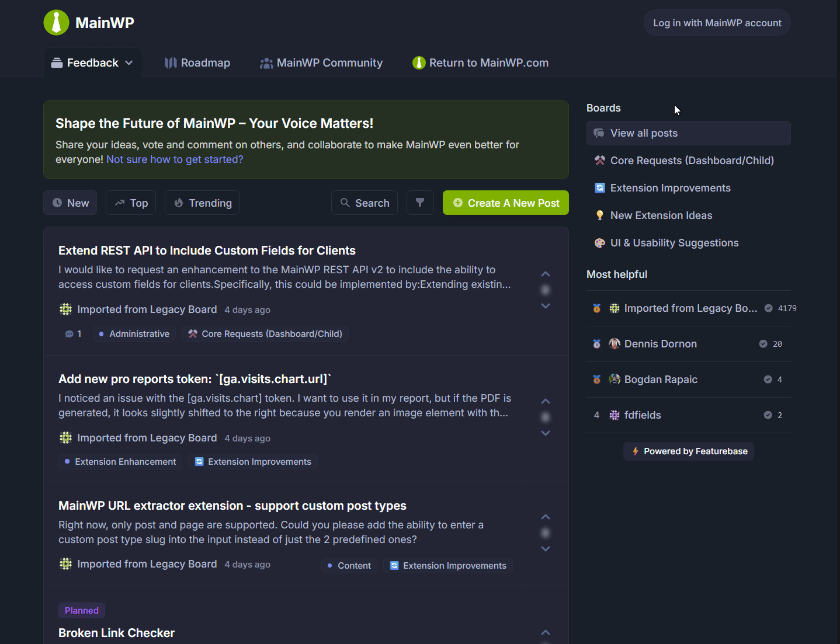Open the filter funnel options
The image size is (840, 644).
click(420, 203)
